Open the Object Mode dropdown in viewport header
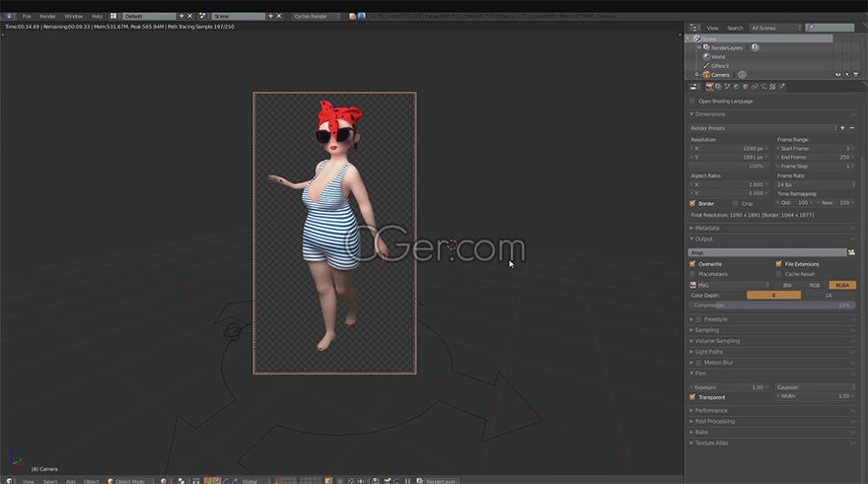 tap(129, 481)
